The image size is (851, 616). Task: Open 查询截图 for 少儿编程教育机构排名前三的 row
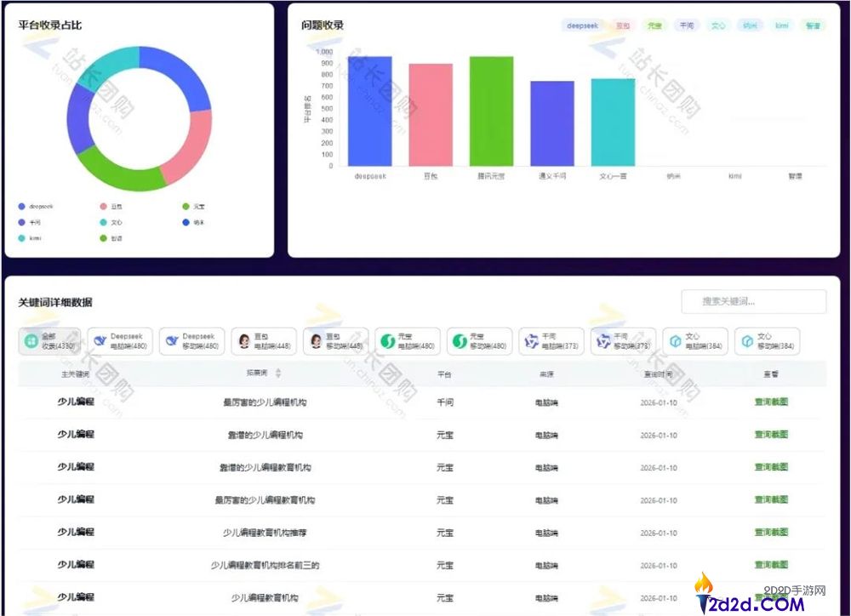(x=771, y=565)
